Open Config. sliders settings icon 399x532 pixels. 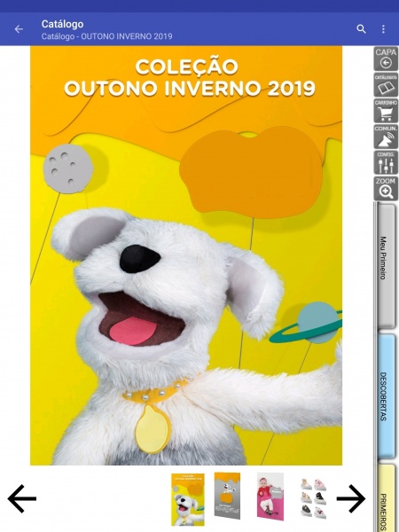386,162
